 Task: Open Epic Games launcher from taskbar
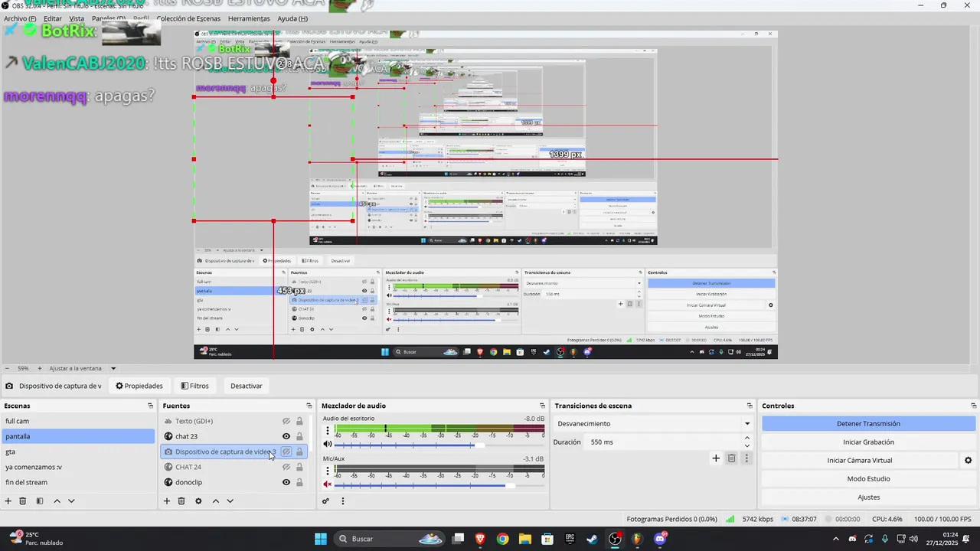pyautogui.click(x=570, y=539)
